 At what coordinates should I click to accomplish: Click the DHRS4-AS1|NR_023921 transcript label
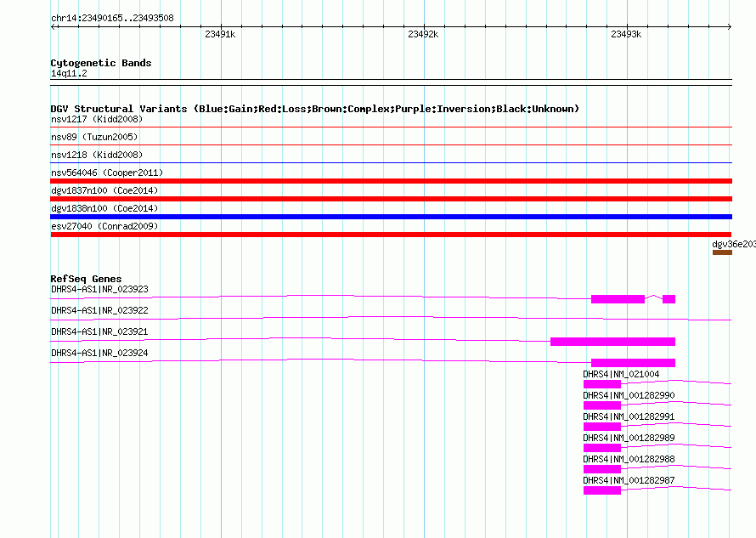click(x=99, y=331)
